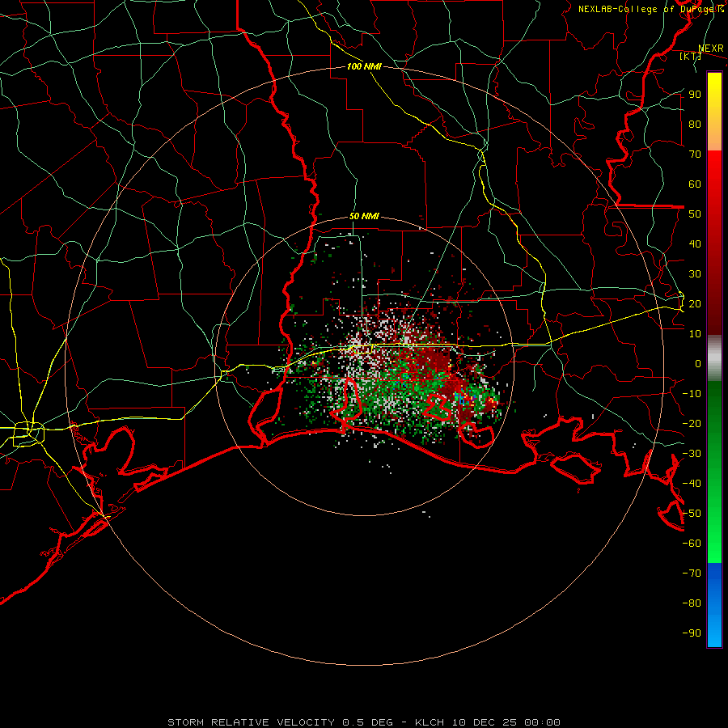Image resolution: width=728 pixels, height=728 pixels.
Task: Click the positive 70 scale value
Action: pos(695,154)
